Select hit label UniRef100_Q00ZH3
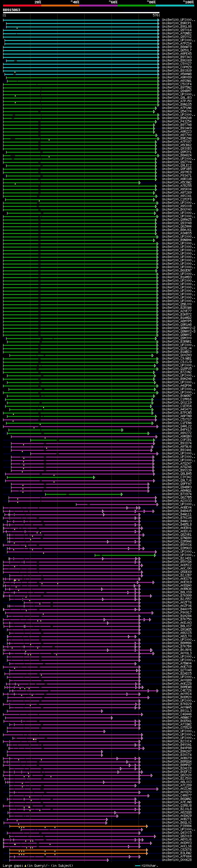197x868 pixels. [x=176, y=355]
